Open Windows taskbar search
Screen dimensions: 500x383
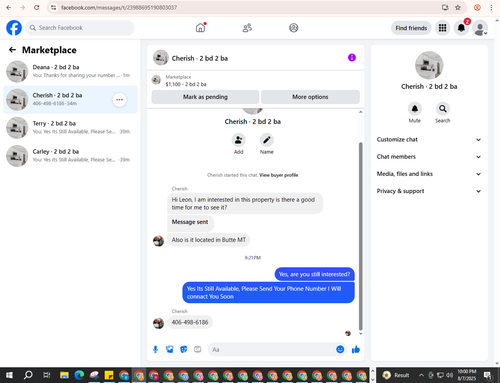tap(28, 375)
